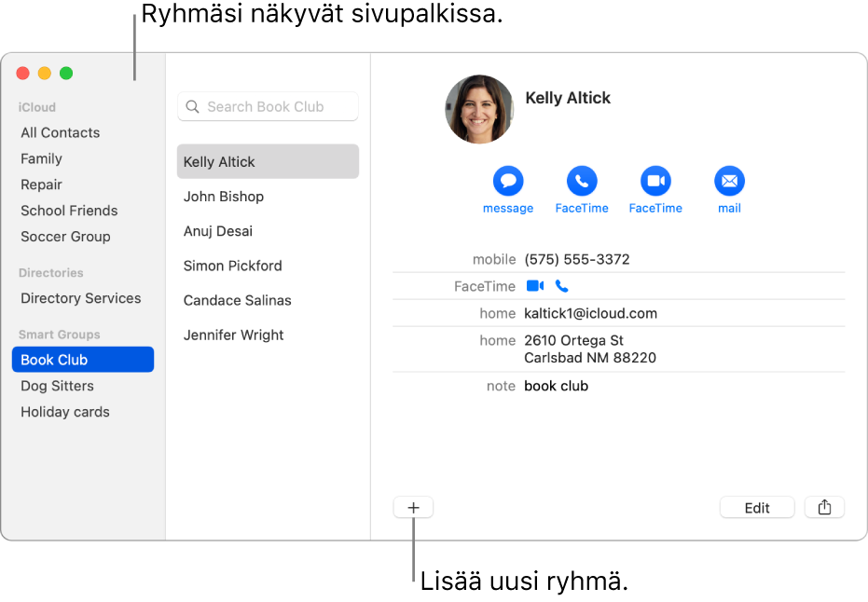
Task: Click the Directories section header
Action: [51, 273]
